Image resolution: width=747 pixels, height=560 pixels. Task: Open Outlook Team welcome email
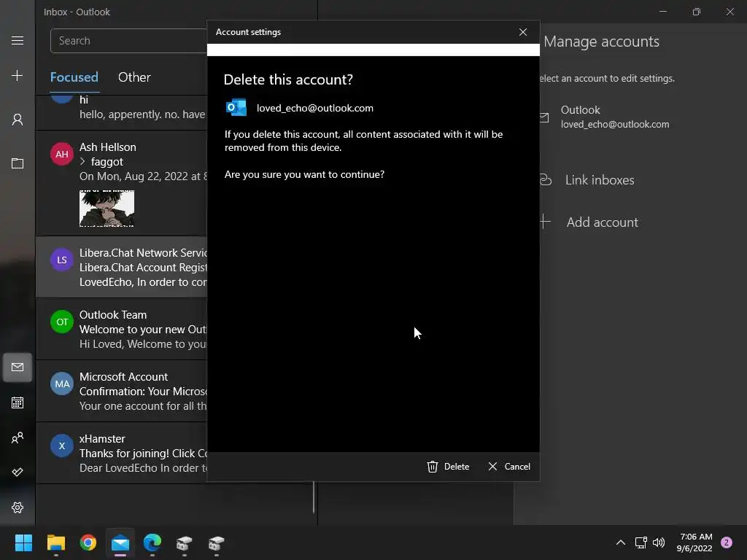(122, 329)
